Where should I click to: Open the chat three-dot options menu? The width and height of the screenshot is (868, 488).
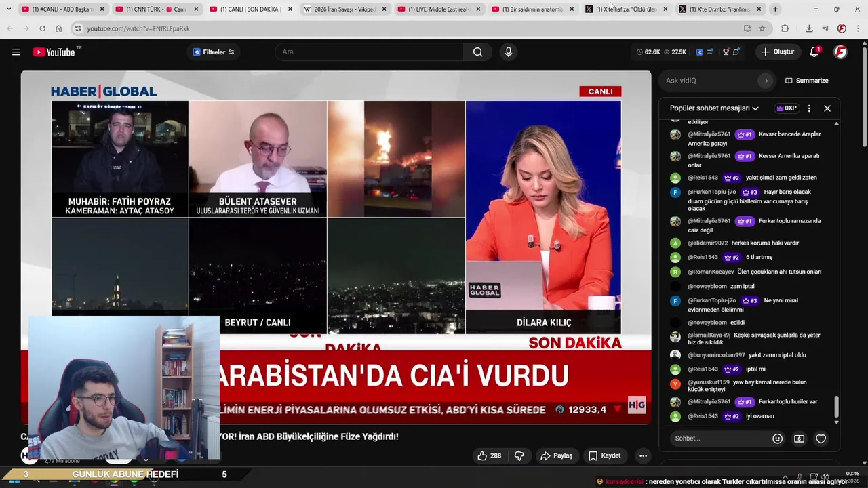coord(809,108)
